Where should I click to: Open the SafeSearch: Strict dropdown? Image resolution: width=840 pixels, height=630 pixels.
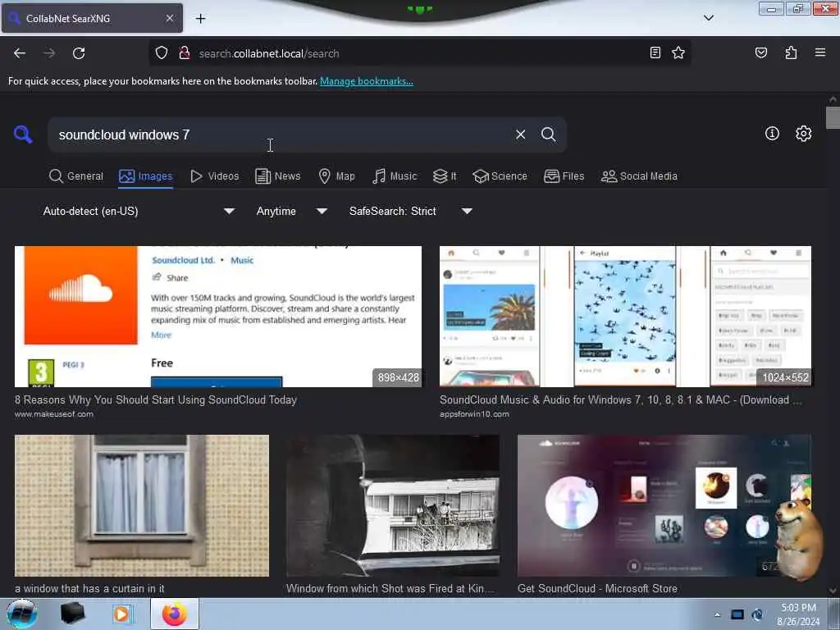pyautogui.click(x=410, y=211)
